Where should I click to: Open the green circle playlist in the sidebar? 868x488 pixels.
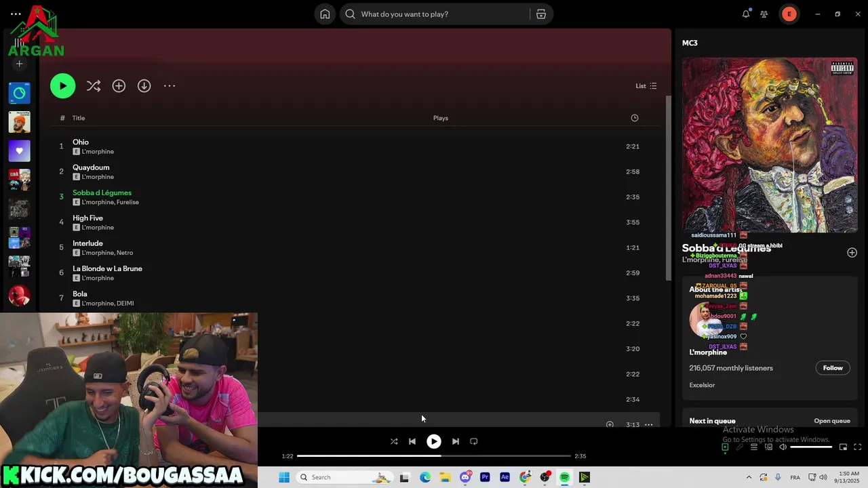pyautogui.click(x=19, y=93)
